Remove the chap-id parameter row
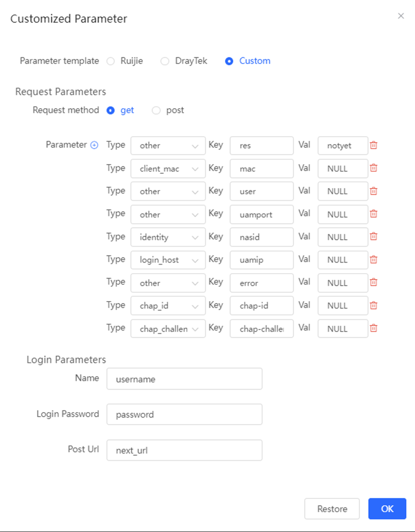 pyautogui.click(x=374, y=305)
